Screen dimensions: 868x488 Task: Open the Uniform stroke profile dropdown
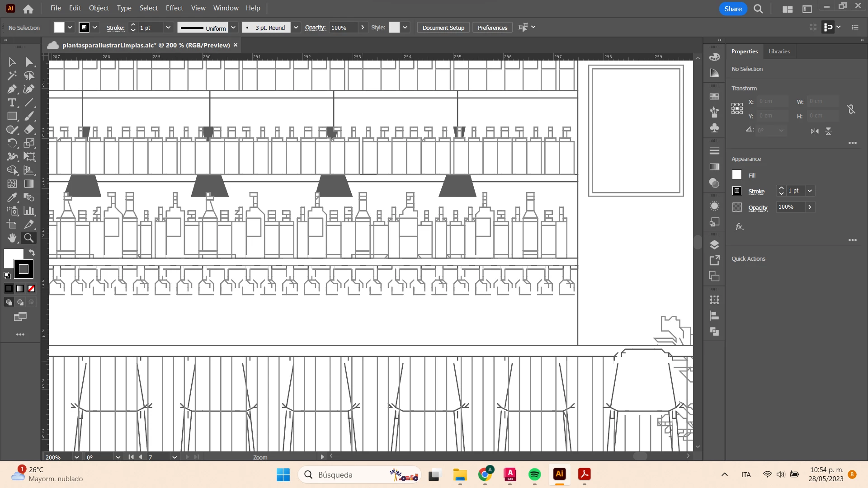[x=233, y=28]
